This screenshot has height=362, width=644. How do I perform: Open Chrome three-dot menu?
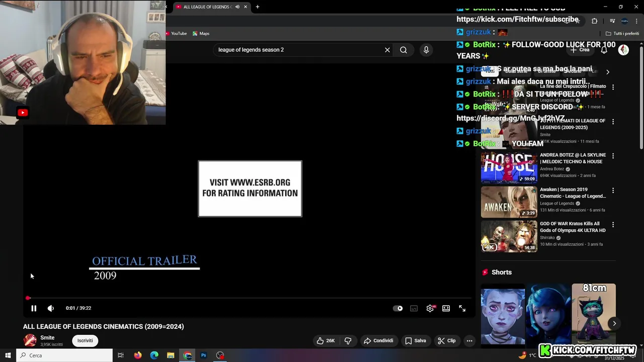click(x=636, y=21)
